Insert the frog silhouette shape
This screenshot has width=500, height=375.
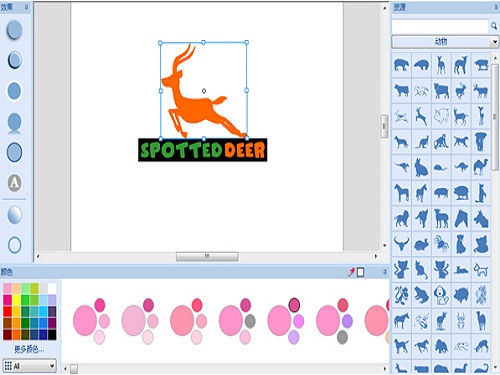coord(421,295)
